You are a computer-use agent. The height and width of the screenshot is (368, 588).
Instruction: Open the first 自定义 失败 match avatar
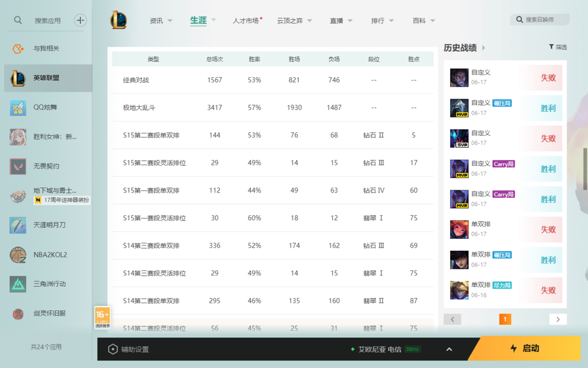(x=459, y=78)
